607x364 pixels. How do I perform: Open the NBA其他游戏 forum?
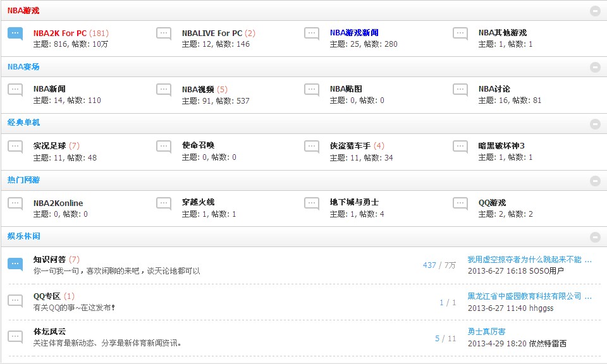point(503,33)
